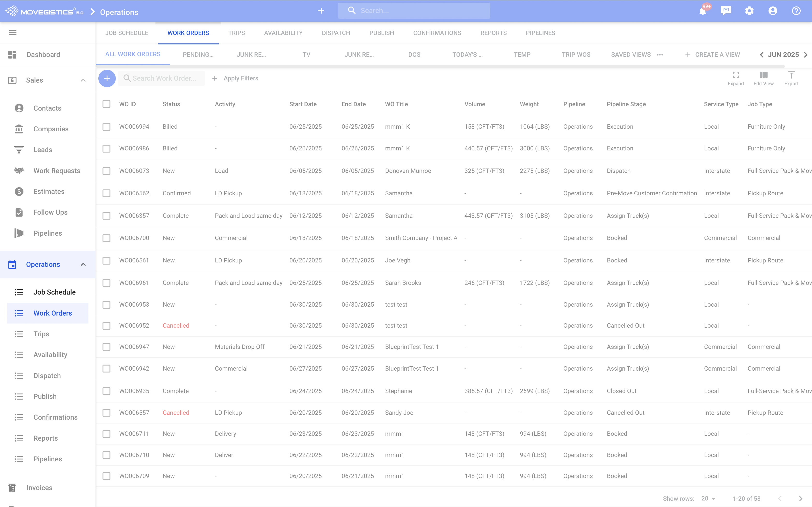Open the chat messages icon

pyautogui.click(x=726, y=11)
